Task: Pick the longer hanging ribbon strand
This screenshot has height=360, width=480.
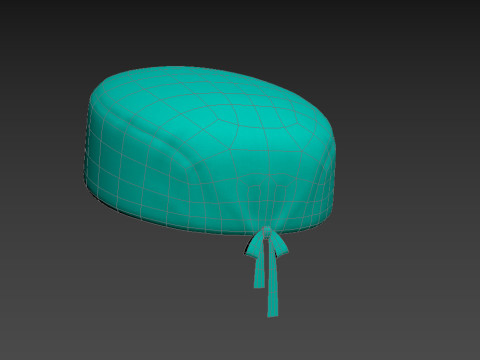Action: (x=273, y=278)
